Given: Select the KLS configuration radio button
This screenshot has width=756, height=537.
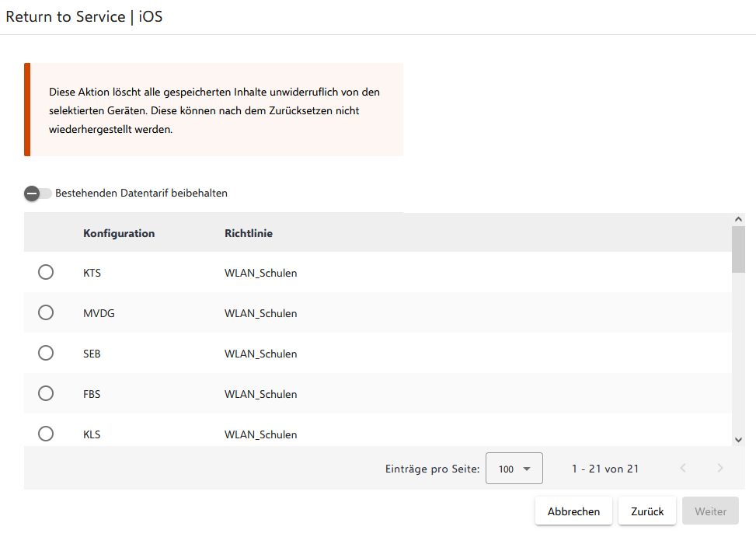Looking at the screenshot, I should (46, 434).
